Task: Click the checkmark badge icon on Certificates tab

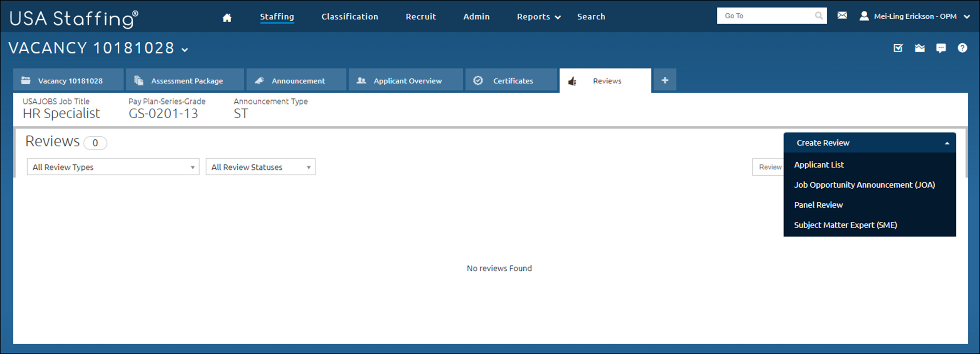Action: (478, 80)
